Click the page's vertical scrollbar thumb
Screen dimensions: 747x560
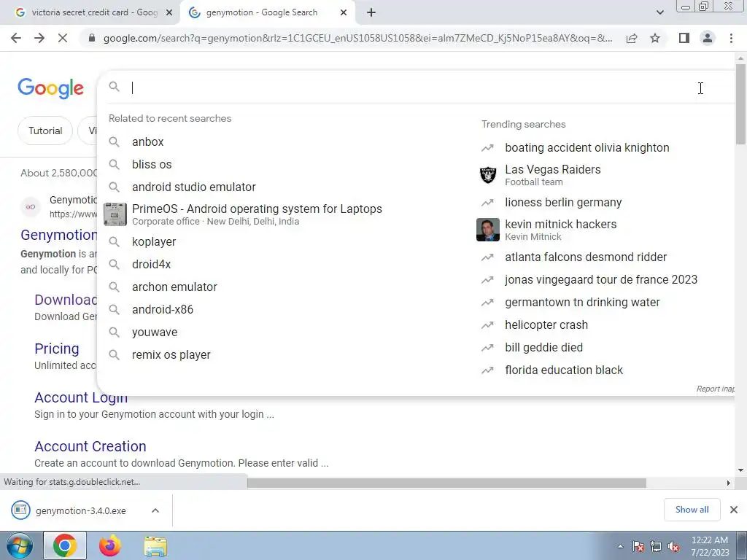coord(740,104)
